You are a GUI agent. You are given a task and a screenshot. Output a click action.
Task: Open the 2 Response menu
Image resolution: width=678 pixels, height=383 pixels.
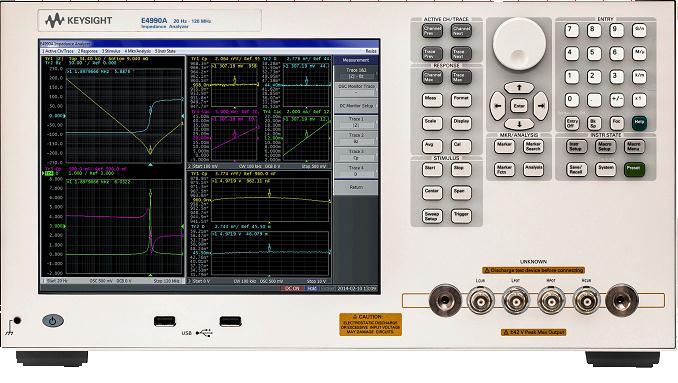[88, 51]
